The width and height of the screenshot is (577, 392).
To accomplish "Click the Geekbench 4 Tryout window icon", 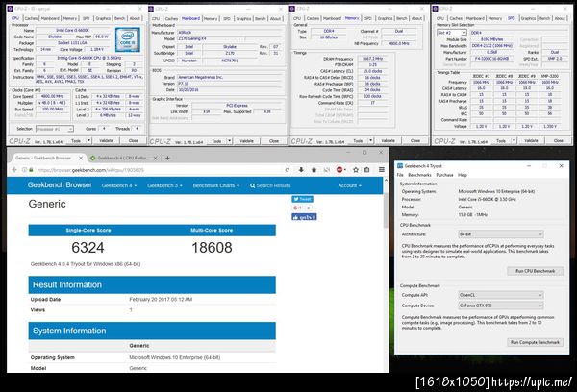I will click(400, 166).
